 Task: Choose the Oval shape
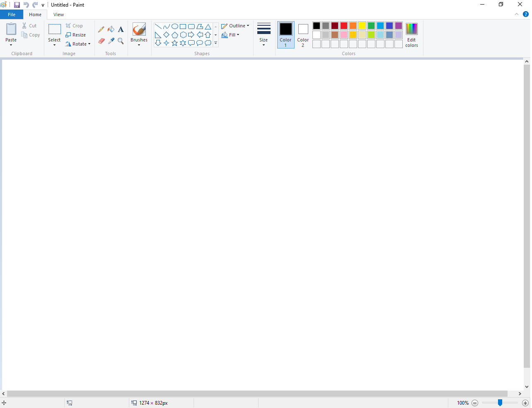[175, 27]
